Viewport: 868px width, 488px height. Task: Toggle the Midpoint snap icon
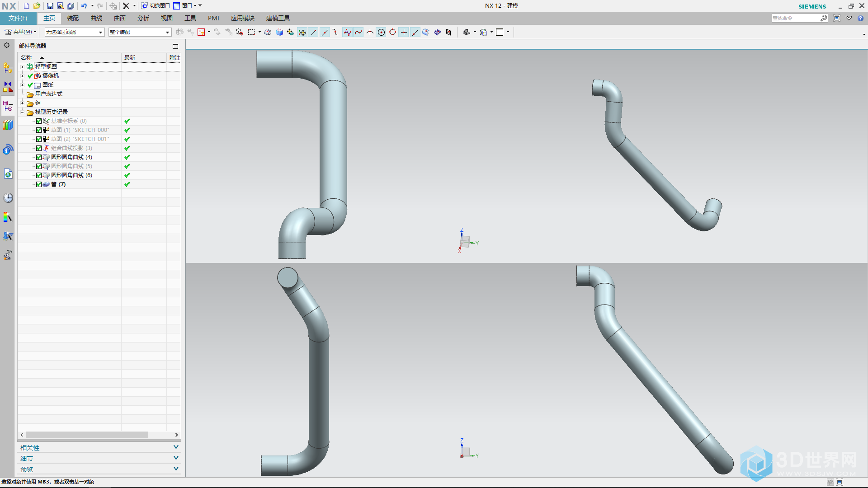(325, 32)
